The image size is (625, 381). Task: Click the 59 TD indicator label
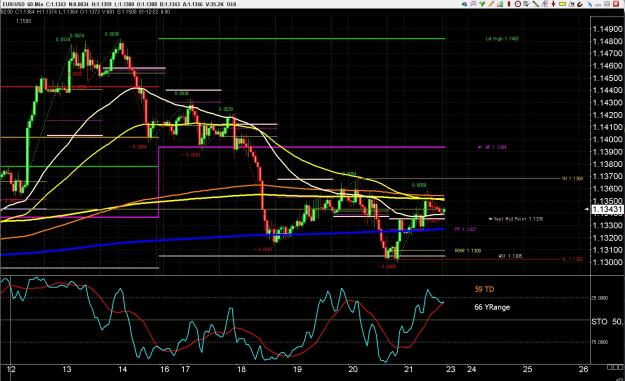pos(484,289)
